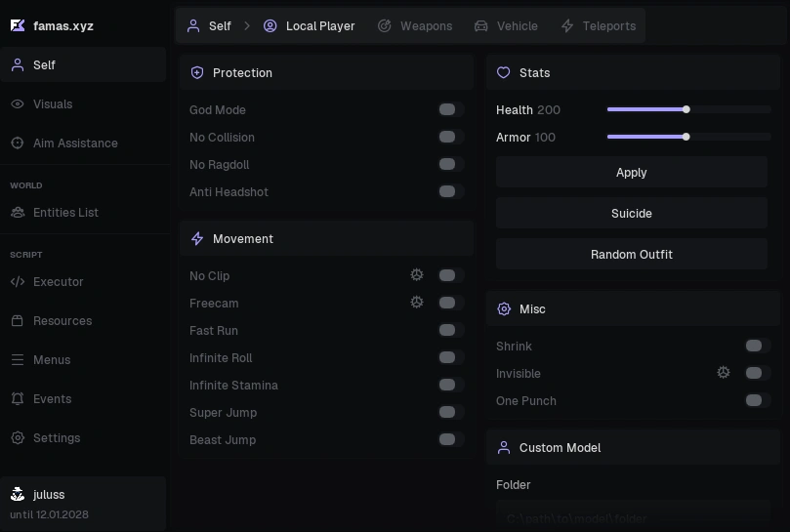Toggle the Shrink switch
This screenshot has width=790, height=532.
coord(758,346)
